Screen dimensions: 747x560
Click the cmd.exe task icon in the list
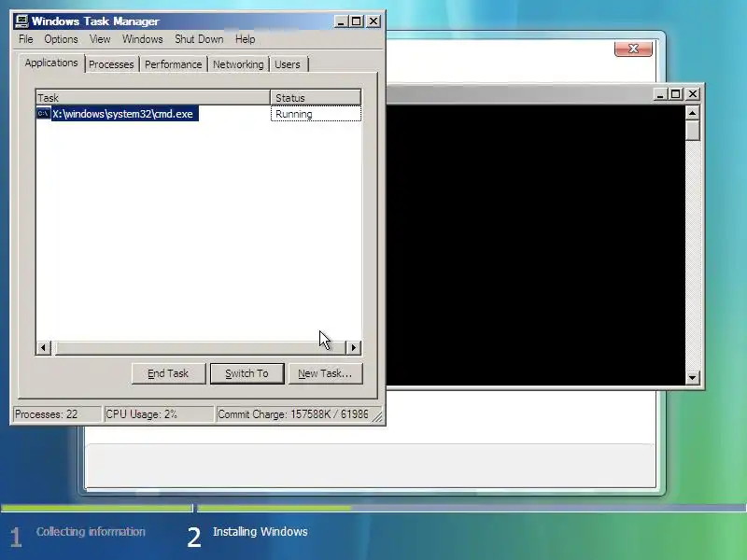43,113
